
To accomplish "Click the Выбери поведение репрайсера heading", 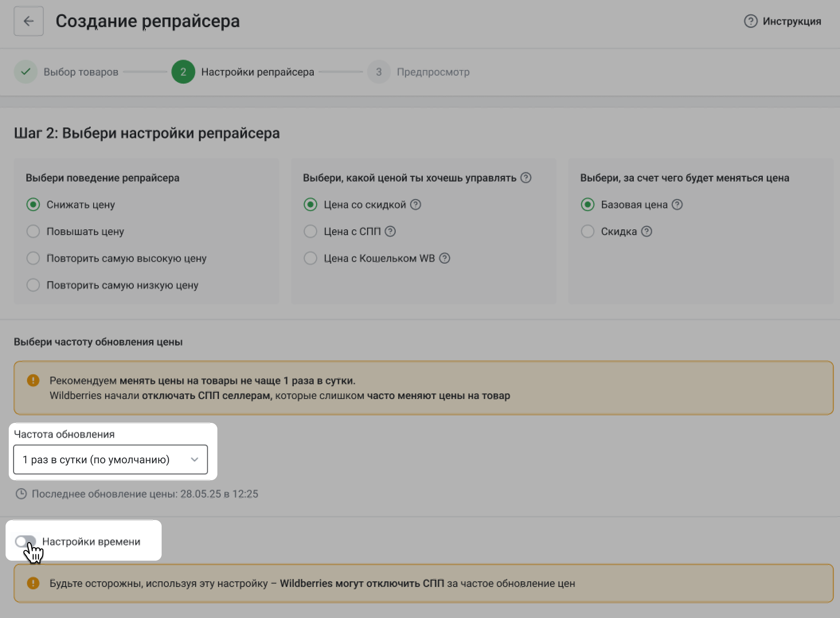I will click(103, 178).
